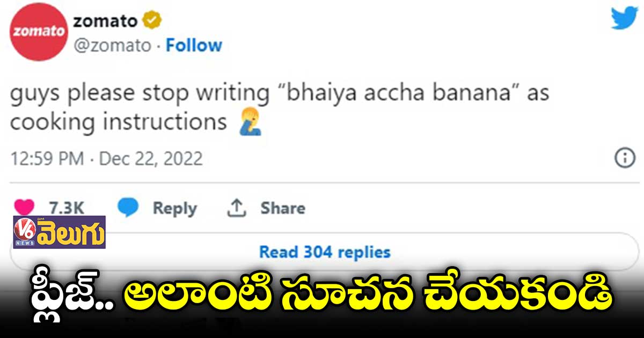Click the facepalm emoji in tweet
Image resolution: width=644 pixels, height=338 pixels.
[250, 123]
